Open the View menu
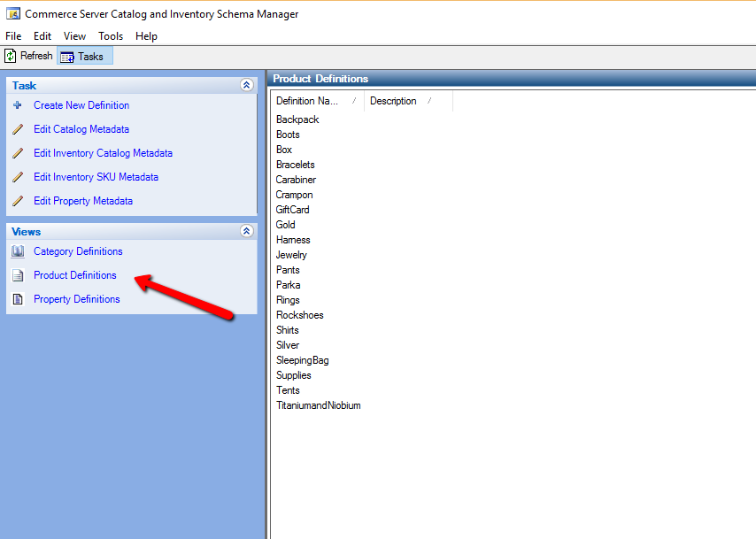This screenshot has height=539, width=756. 74,36
